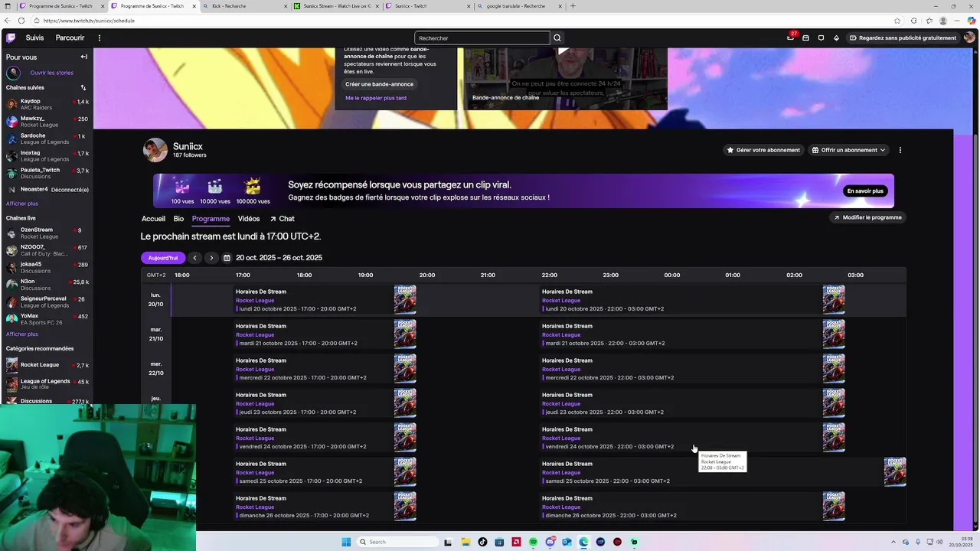Open Kaydop channel in sidebar
Viewport: 980px width, 551px height.
coord(47,104)
